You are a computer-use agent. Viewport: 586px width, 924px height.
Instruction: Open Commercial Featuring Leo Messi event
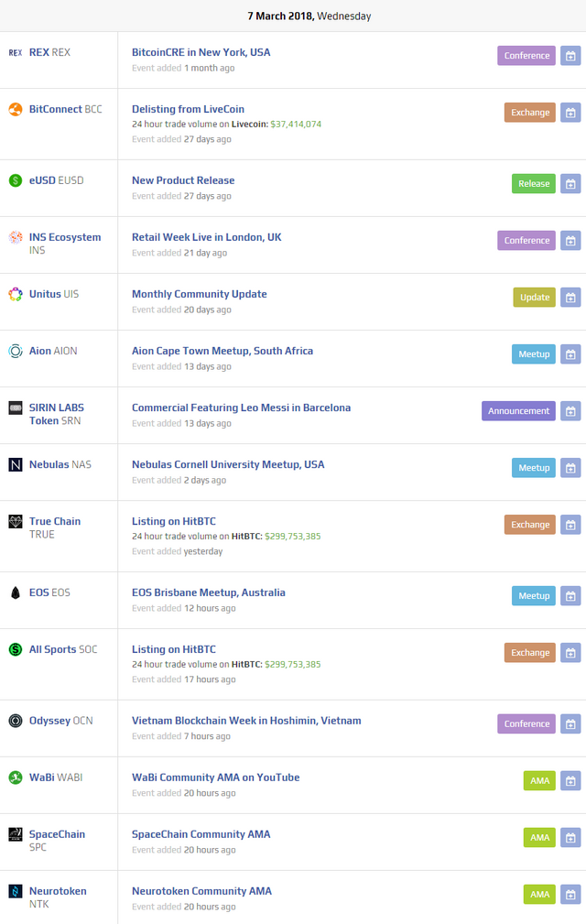click(x=242, y=408)
